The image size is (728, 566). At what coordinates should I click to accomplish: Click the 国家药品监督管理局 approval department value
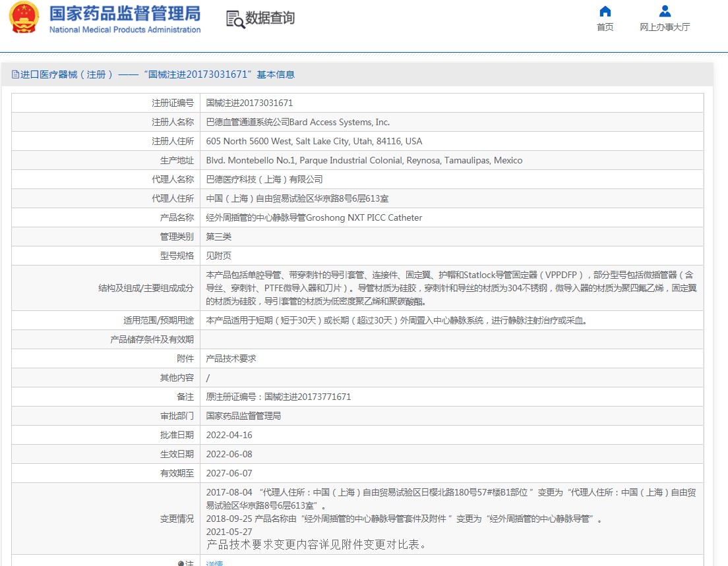coord(244,416)
